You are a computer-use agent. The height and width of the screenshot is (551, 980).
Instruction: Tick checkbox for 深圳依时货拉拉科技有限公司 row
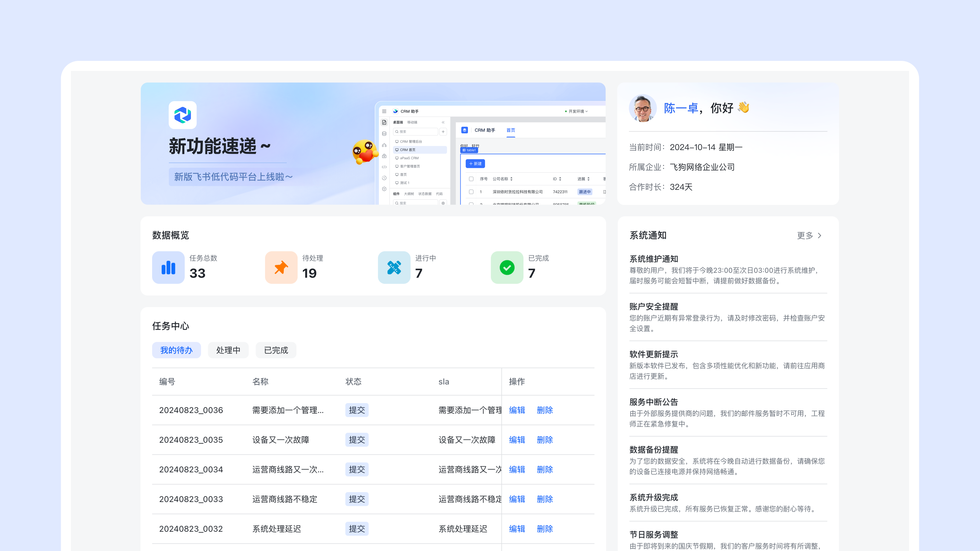[471, 192]
